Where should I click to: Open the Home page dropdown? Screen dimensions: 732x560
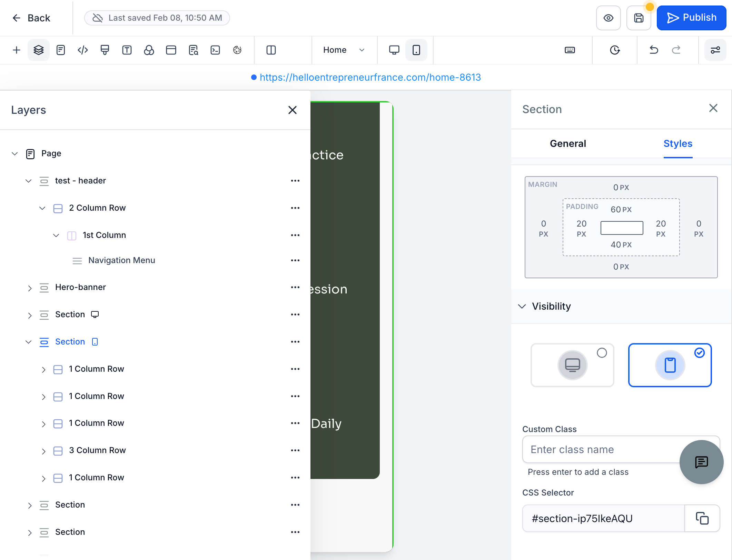click(344, 50)
